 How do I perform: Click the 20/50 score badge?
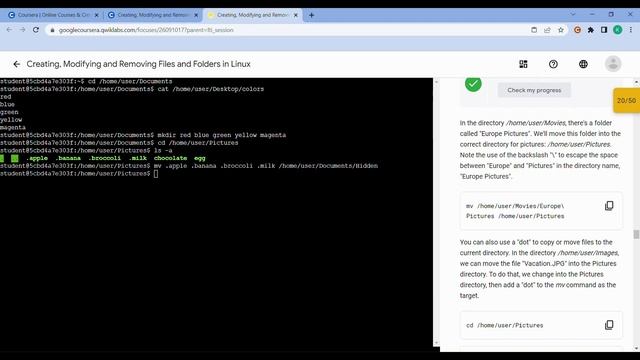point(626,100)
